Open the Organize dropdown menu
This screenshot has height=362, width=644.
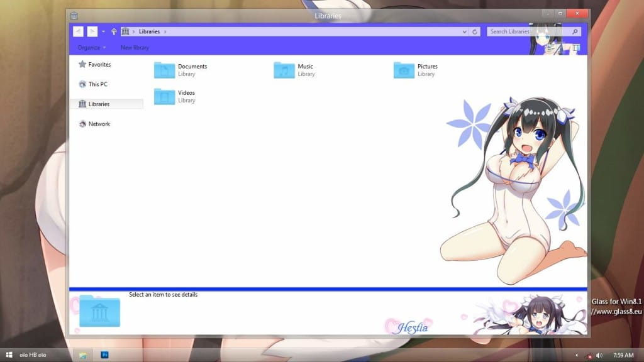tap(88, 47)
